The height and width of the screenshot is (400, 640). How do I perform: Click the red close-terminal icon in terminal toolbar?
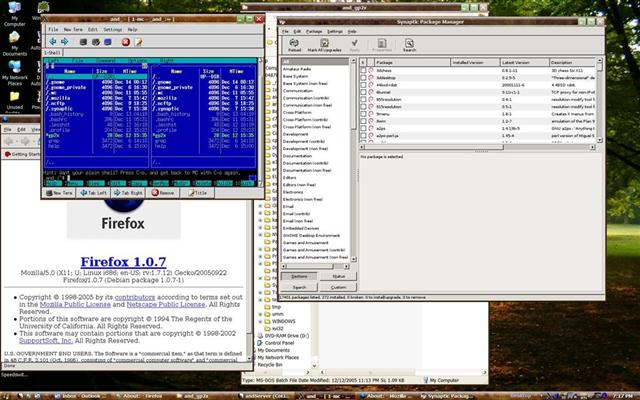click(126, 42)
